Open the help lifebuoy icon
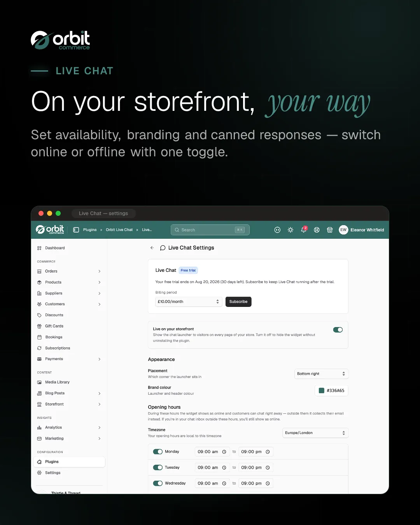Screen dimensions: 420x525 pyautogui.click(x=317, y=230)
